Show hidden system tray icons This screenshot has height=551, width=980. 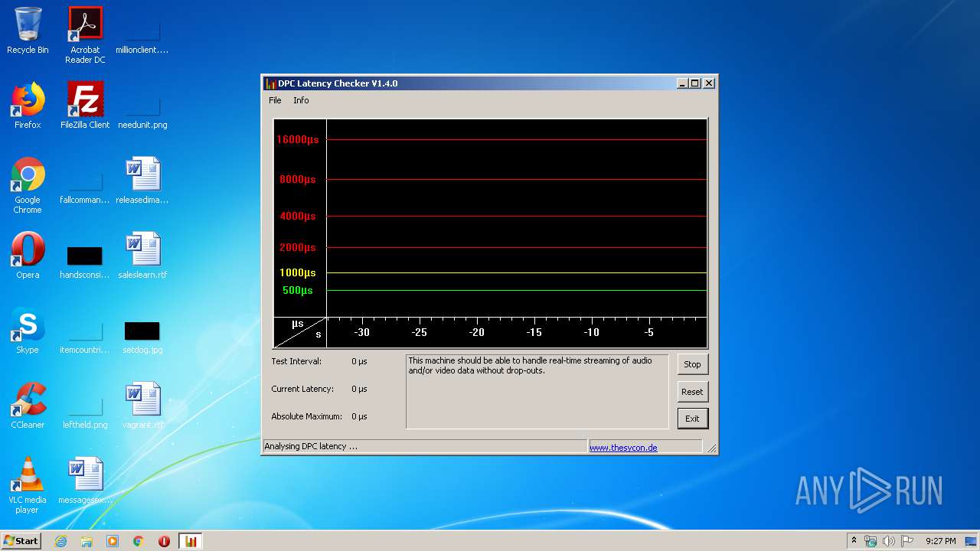click(854, 541)
